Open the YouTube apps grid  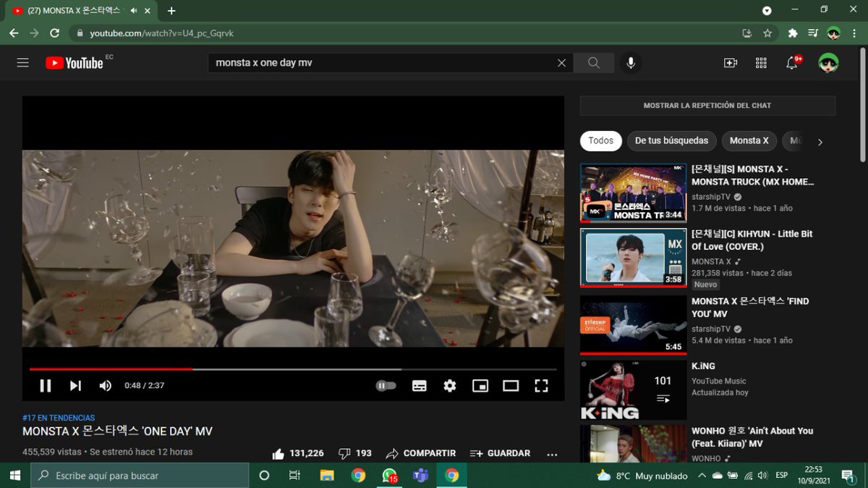pos(761,63)
